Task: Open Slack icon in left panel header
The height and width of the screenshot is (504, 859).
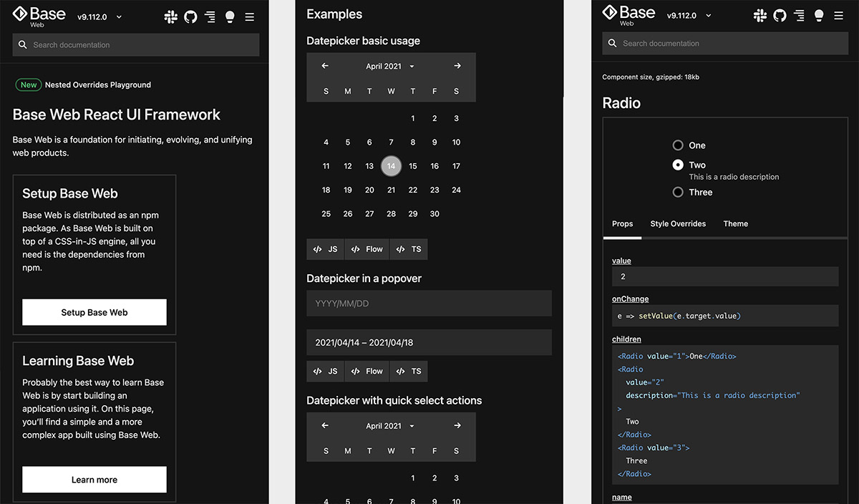Action: [170, 16]
